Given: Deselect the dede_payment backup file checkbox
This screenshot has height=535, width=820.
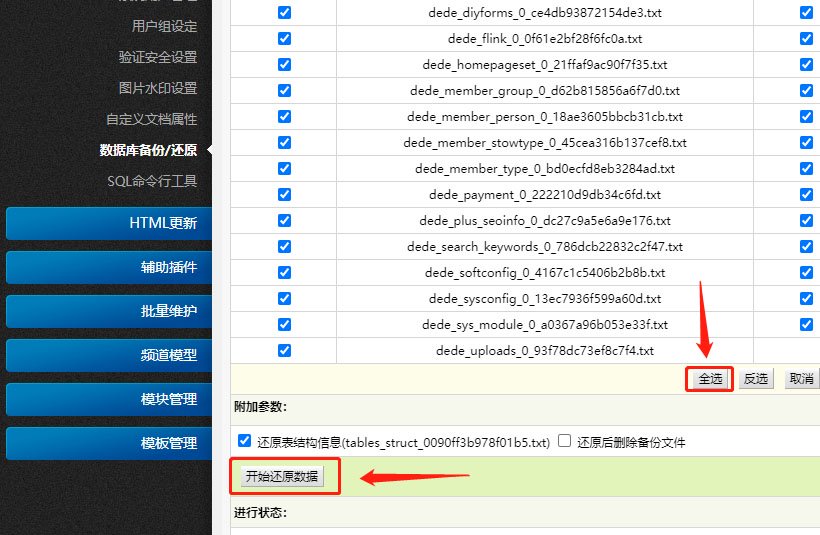Looking at the screenshot, I should 284,194.
